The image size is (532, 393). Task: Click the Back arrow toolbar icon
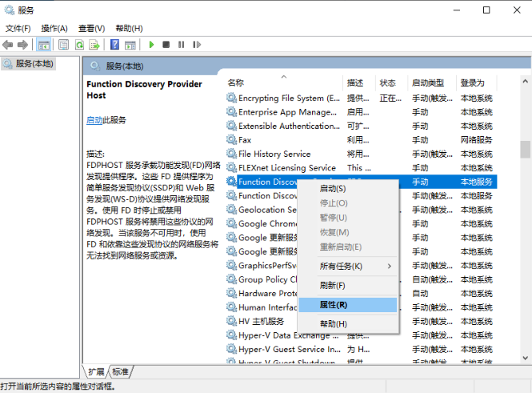click(7, 45)
